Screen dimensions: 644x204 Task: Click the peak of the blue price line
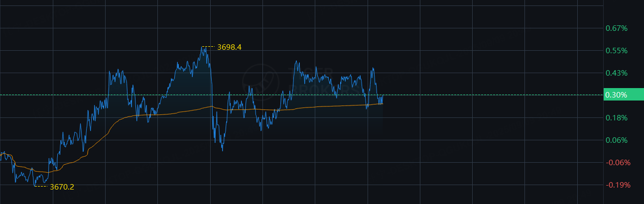(203, 47)
